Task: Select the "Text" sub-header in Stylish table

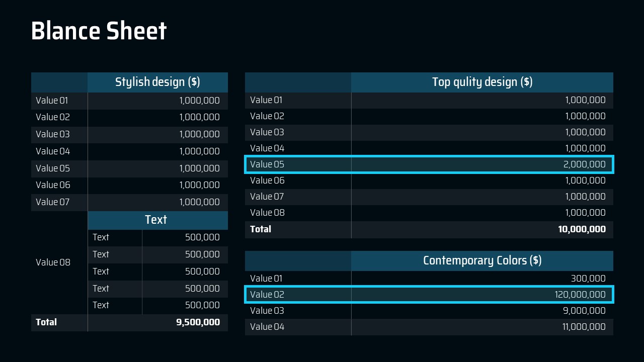Action: click(x=156, y=220)
